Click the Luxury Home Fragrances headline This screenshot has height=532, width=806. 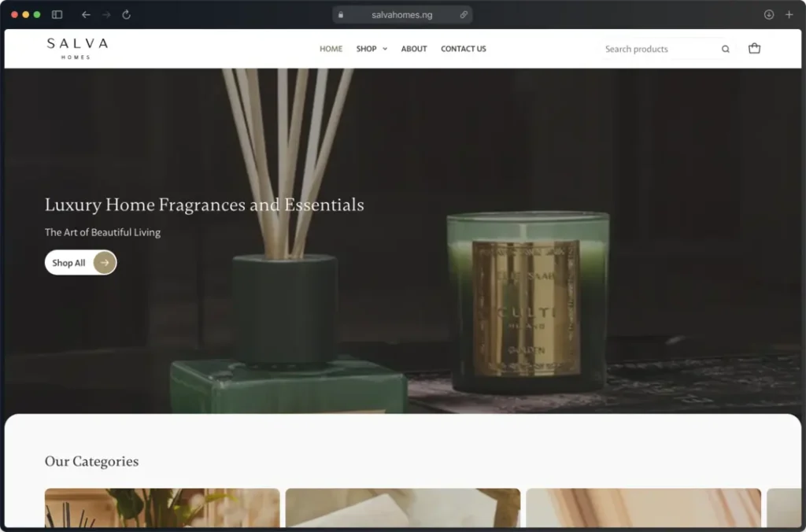tap(204, 205)
